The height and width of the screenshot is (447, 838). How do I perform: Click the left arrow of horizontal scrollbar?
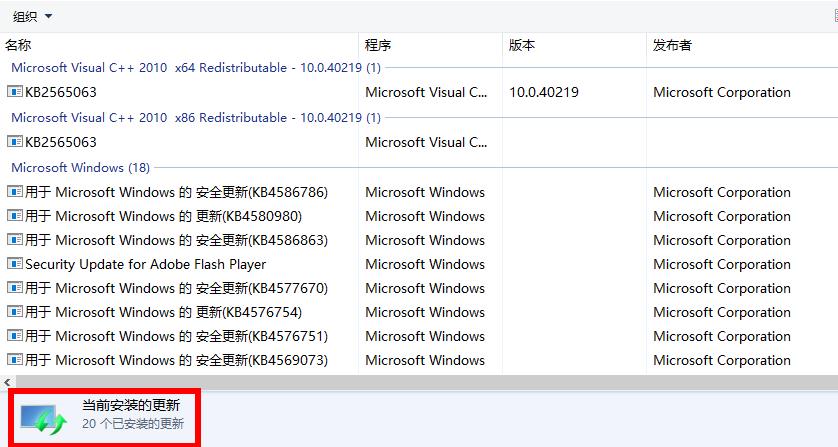[7, 383]
